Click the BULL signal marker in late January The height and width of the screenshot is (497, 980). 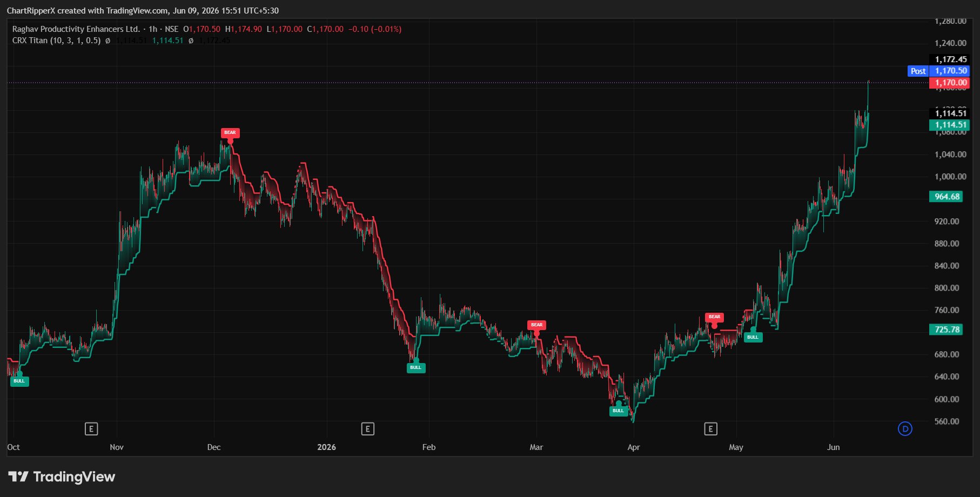coord(415,368)
